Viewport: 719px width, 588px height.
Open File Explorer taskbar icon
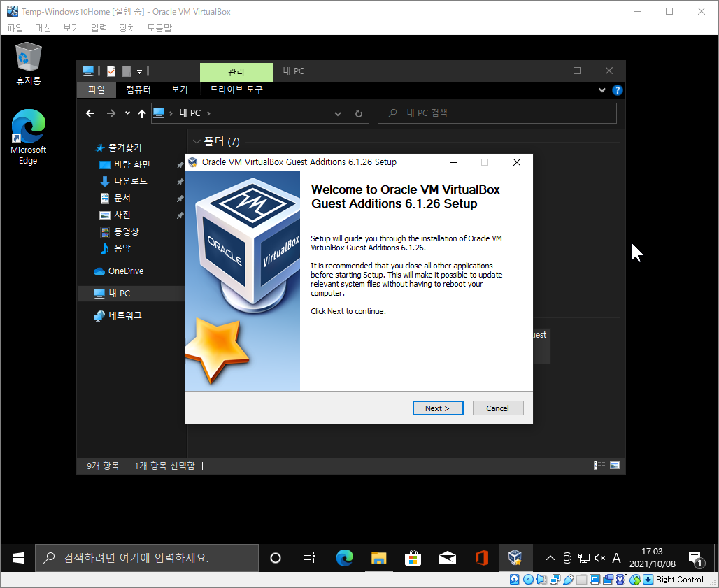tap(379, 558)
